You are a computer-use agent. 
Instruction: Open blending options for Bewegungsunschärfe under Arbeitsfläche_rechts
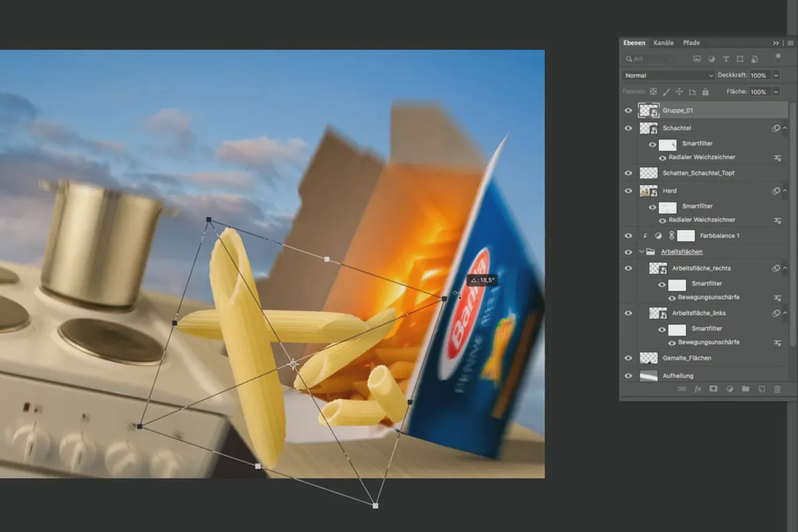point(777,297)
